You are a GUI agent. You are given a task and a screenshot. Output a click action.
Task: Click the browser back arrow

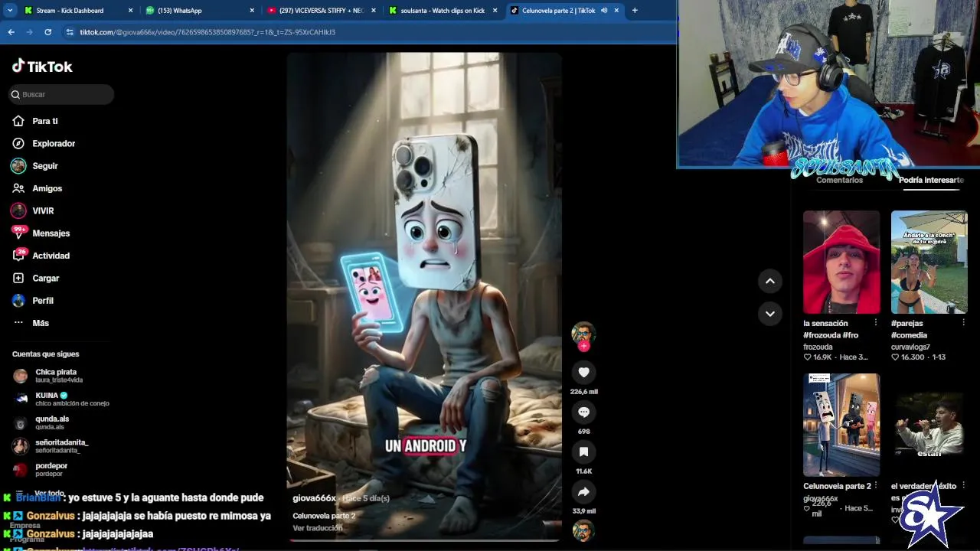click(11, 32)
